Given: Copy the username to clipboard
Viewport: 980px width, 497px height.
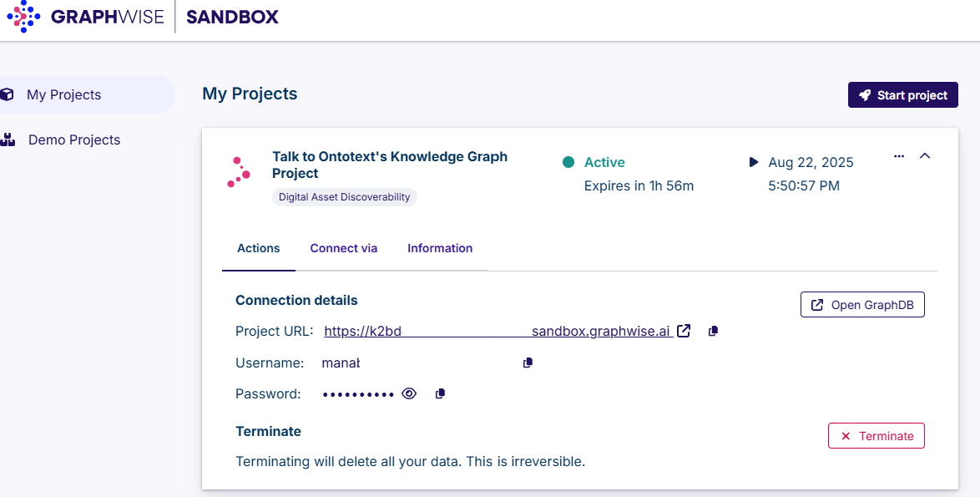Looking at the screenshot, I should click(528, 363).
